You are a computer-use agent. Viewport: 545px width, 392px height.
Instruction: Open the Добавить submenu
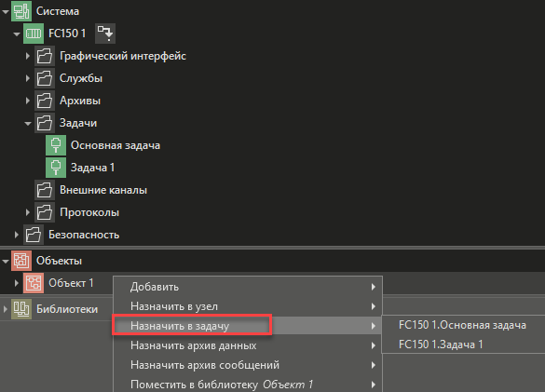point(248,287)
